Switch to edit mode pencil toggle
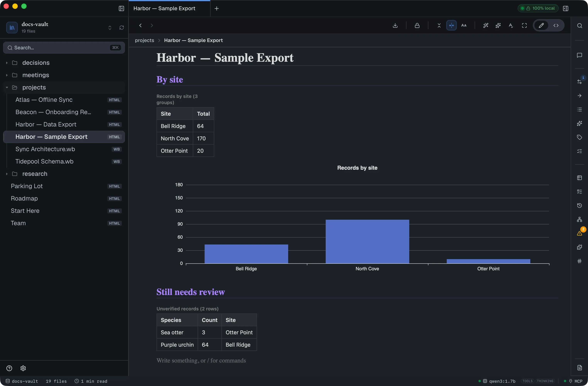This screenshot has width=588, height=386. click(541, 25)
